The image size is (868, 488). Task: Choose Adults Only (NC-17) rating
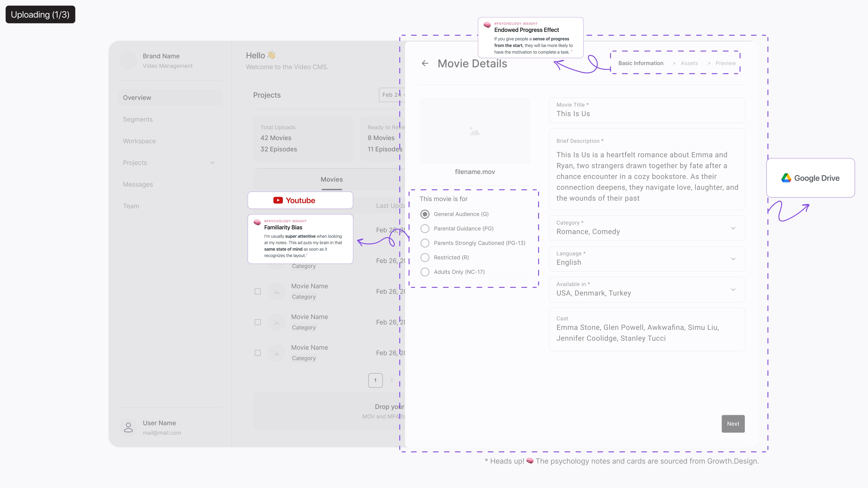pyautogui.click(x=425, y=272)
